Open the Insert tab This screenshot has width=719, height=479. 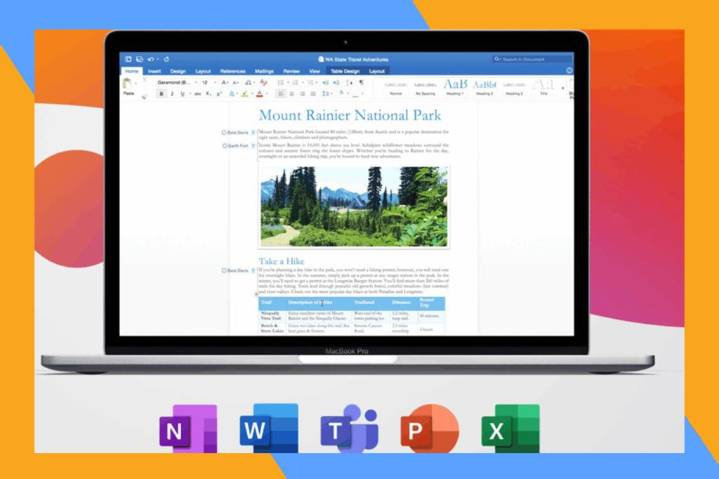(155, 71)
